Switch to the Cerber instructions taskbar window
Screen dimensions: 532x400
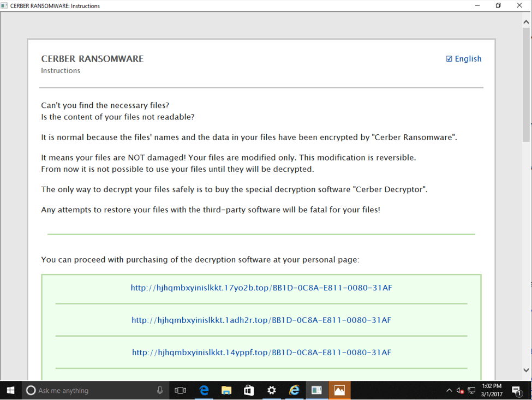(316, 391)
